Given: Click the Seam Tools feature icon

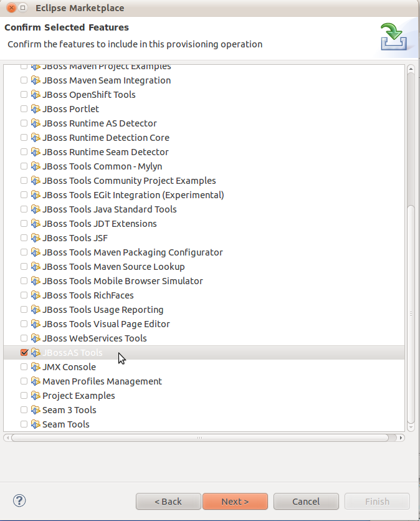Looking at the screenshot, I should pos(36,424).
